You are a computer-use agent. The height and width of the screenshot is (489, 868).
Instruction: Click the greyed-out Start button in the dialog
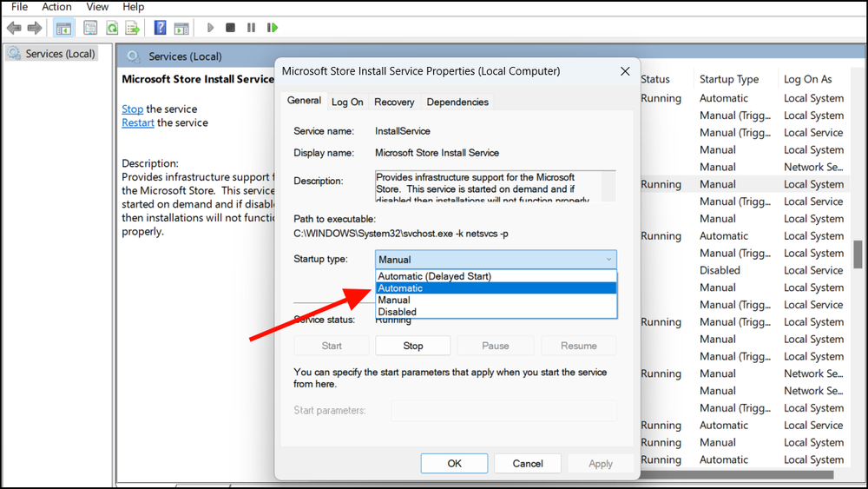coord(332,346)
